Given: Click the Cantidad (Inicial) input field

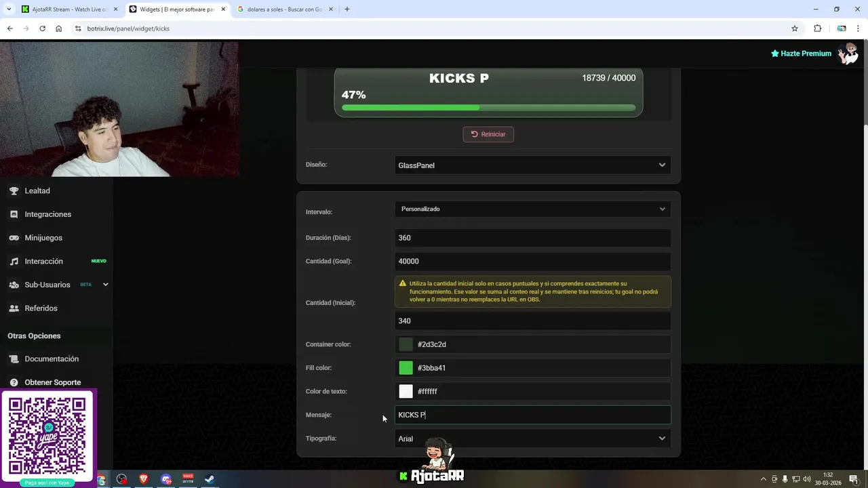Looking at the screenshot, I should tap(532, 321).
